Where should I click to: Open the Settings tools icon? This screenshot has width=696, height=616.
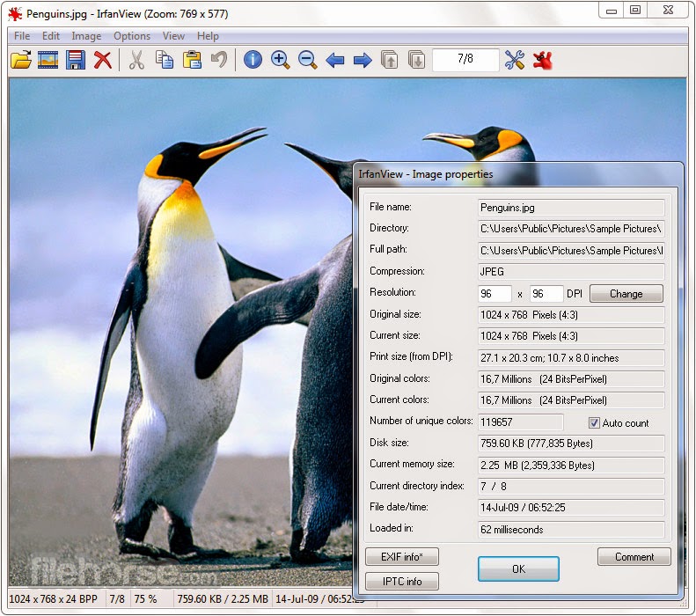coord(515,60)
